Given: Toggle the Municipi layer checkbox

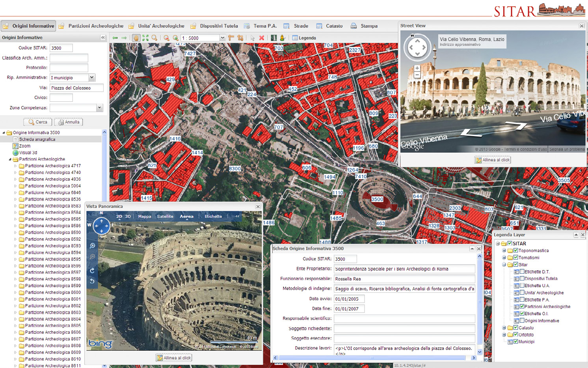Looking at the screenshot, I should (x=515, y=342).
